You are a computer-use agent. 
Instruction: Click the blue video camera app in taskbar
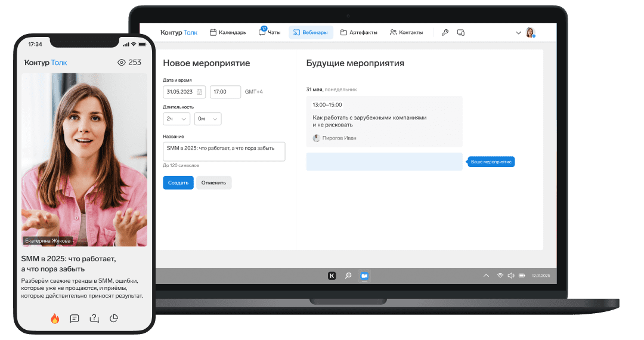364,276
